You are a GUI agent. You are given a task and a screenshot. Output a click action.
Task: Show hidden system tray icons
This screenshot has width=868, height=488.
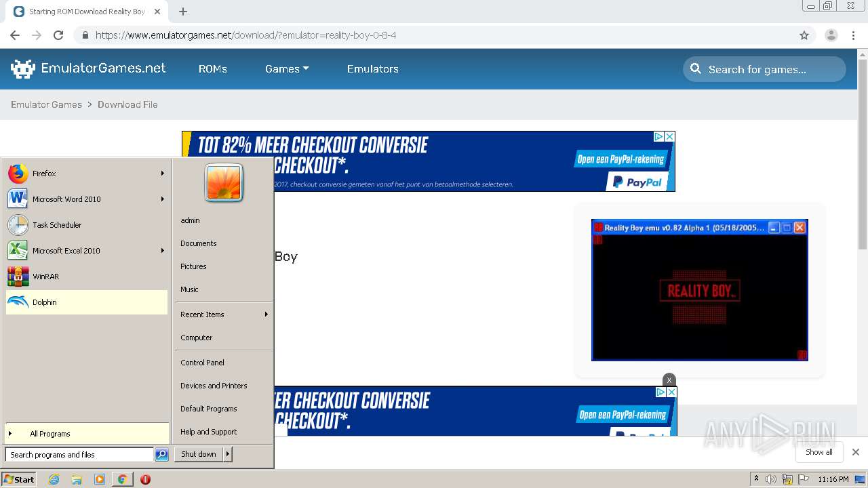click(756, 479)
